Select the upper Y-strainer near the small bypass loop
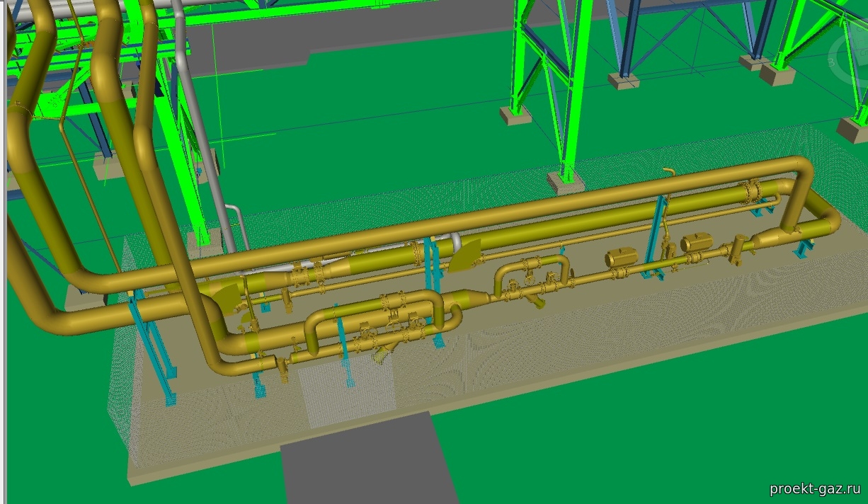This screenshot has height=504, width=868. point(537,301)
